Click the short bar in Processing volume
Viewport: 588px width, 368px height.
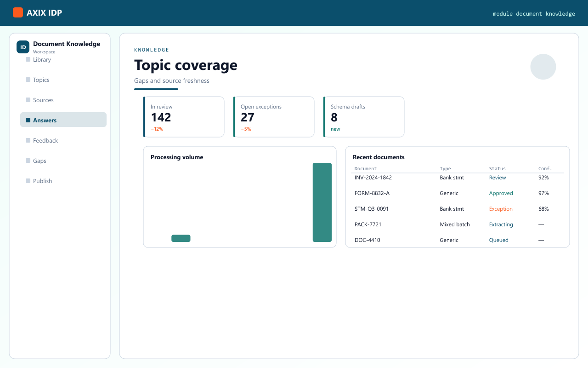(181, 238)
